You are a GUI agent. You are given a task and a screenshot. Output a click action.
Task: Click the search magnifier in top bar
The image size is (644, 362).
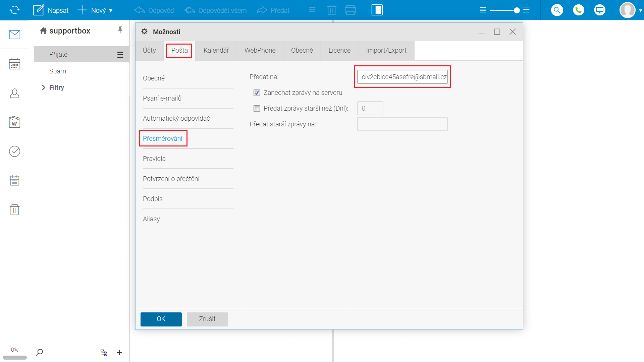[557, 10]
